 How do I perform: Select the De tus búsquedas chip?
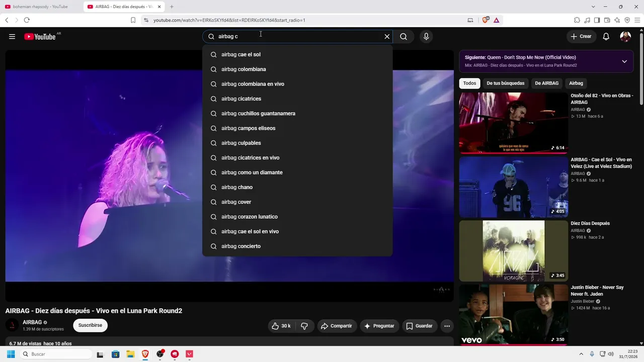point(506,83)
